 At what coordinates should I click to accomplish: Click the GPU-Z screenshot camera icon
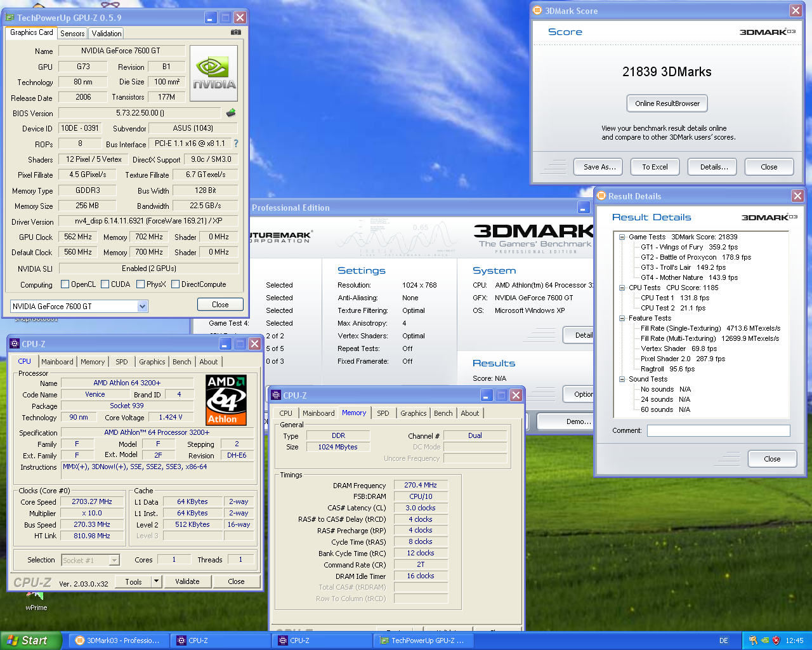click(235, 32)
